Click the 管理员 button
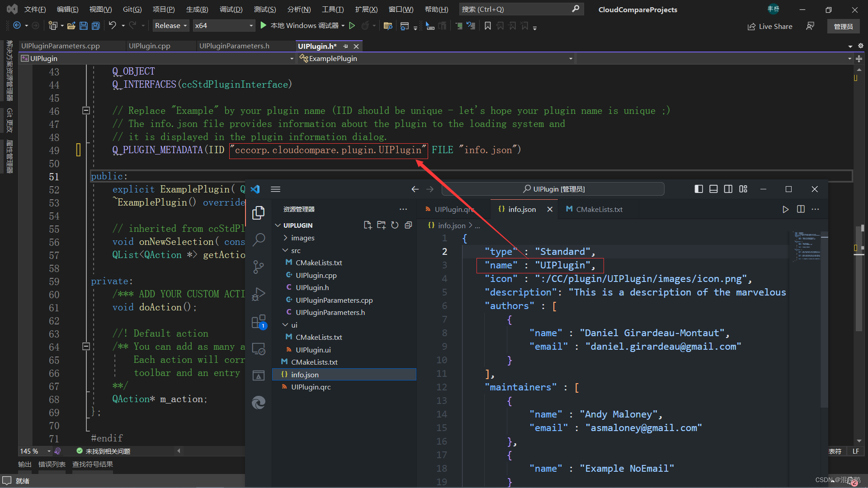868x488 pixels. pyautogui.click(x=843, y=26)
